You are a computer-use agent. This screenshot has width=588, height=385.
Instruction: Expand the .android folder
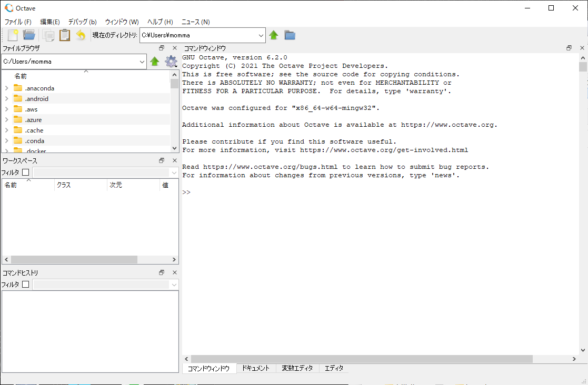[x=7, y=98]
